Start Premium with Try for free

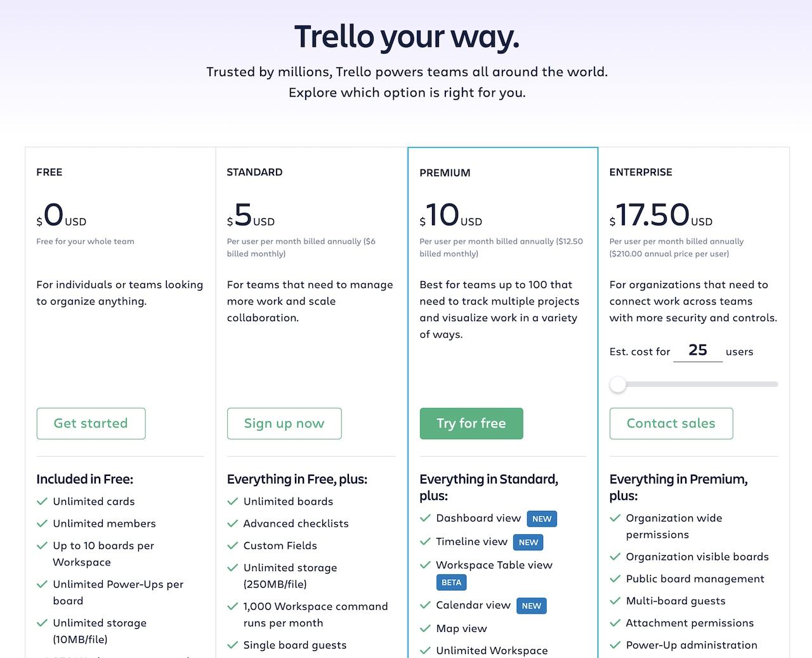(x=471, y=423)
